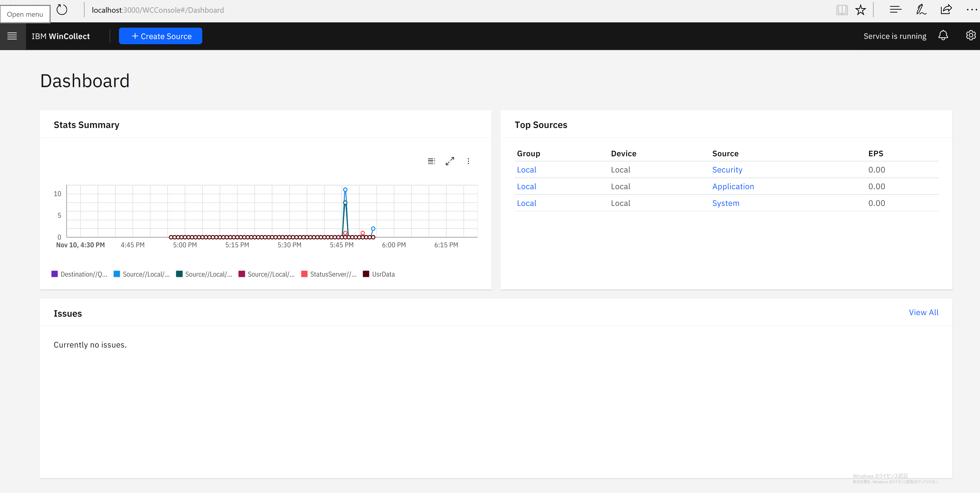Click the teal Source legend color swatch
Screen dimensions: 980x493
click(x=179, y=274)
